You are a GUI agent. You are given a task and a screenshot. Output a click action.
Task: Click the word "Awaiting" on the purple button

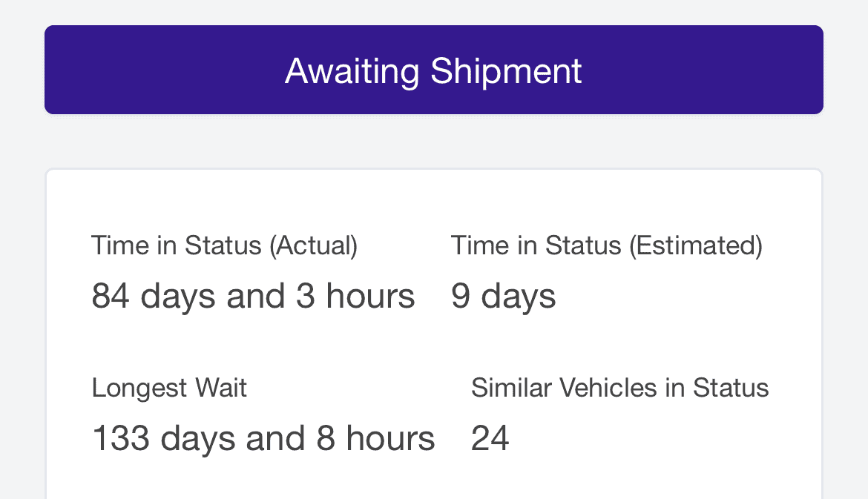tap(352, 71)
